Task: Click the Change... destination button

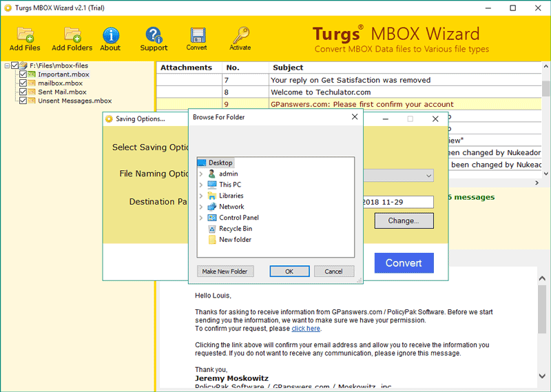Action: coord(404,220)
